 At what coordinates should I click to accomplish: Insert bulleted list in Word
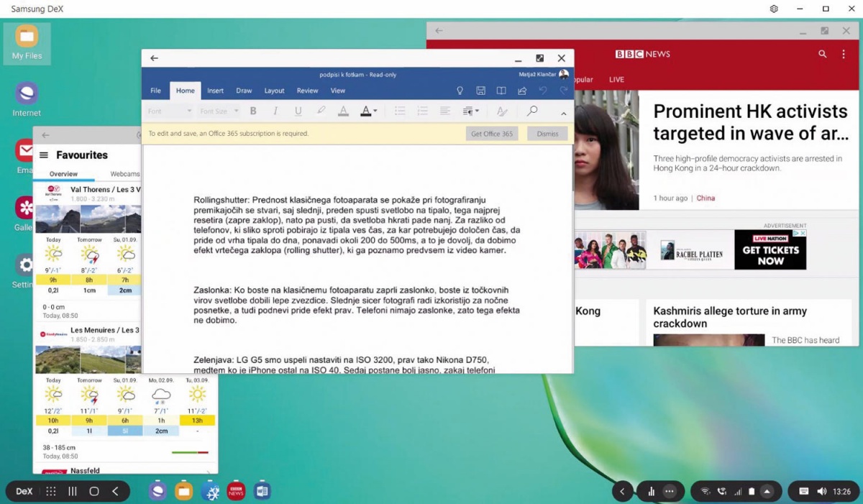point(400,111)
